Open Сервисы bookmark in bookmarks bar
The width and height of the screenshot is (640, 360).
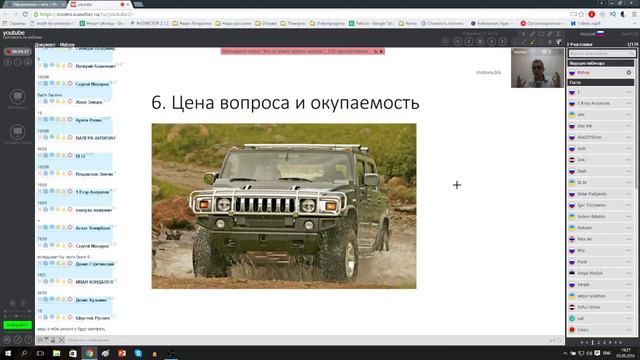(x=14, y=24)
